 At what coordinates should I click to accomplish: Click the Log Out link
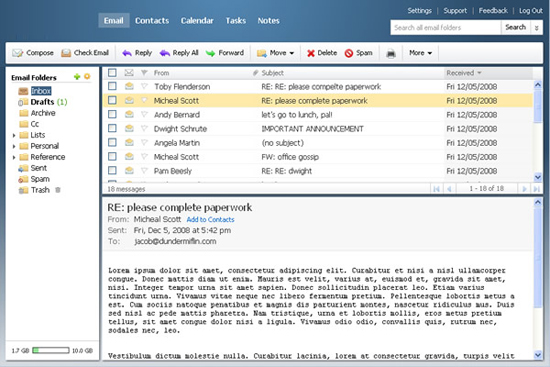pos(531,11)
